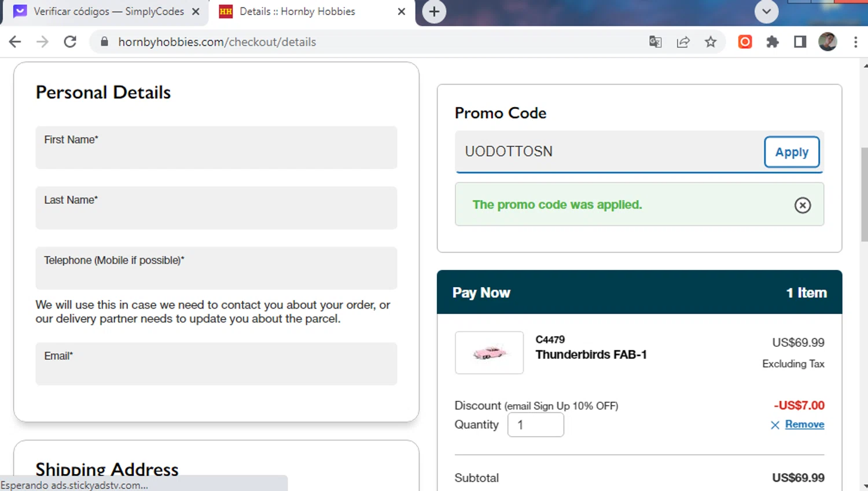Open the Chrome three-dot menu
This screenshot has height=491, width=868.
click(855, 42)
